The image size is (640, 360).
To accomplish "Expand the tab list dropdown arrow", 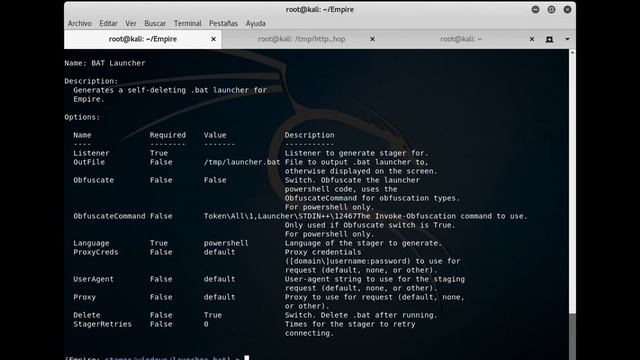I will coord(567,39).
